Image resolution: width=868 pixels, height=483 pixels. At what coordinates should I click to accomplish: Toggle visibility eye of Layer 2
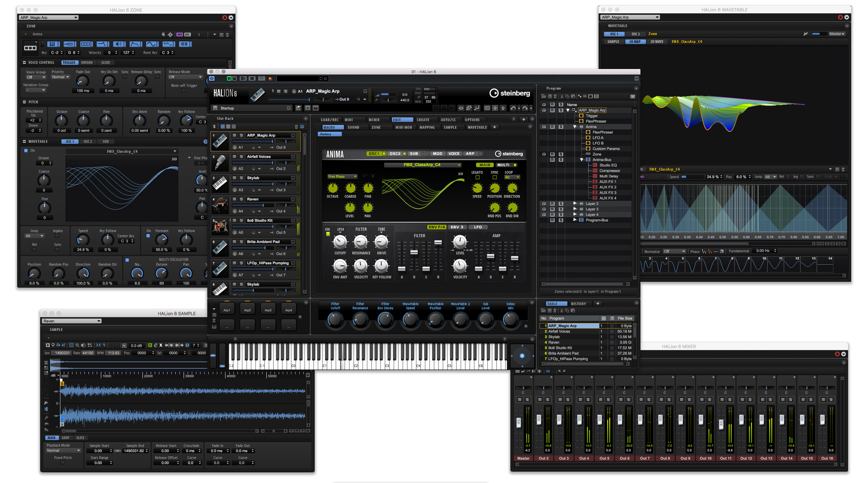[x=544, y=204]
